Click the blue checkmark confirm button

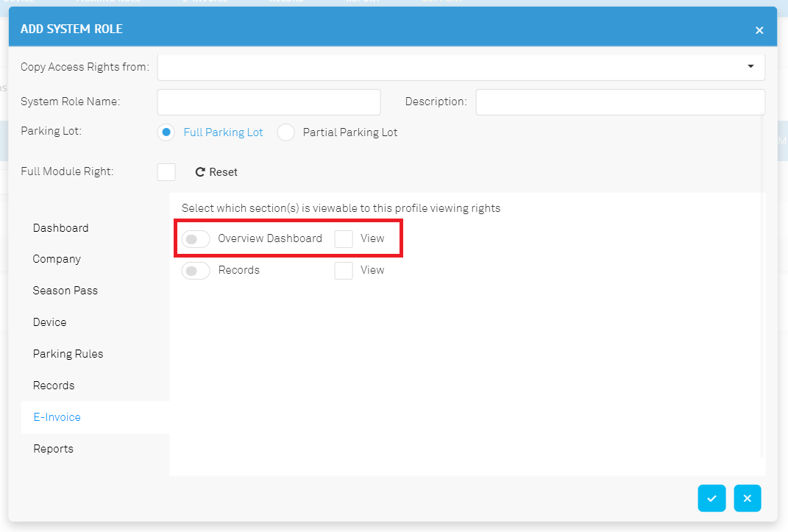tap(711, 498)
